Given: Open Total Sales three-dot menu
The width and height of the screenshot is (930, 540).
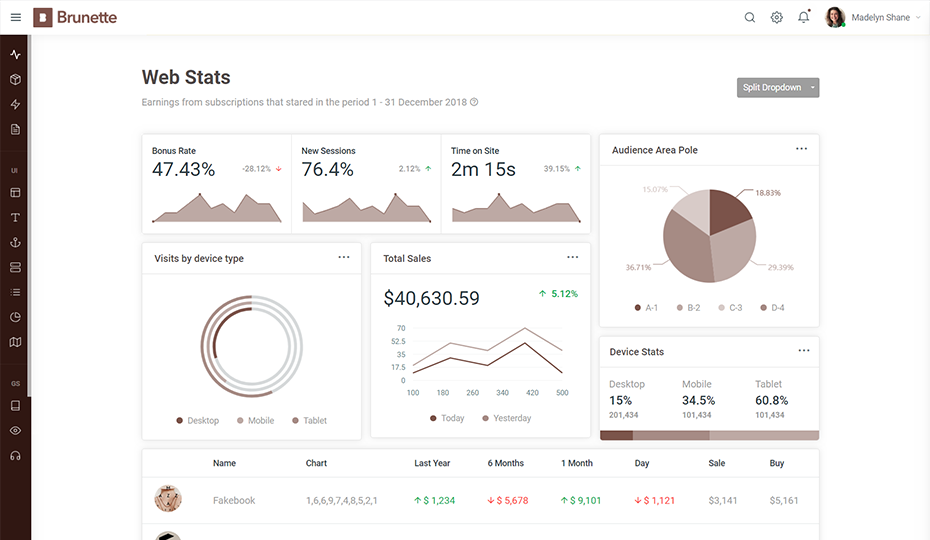Looking at the screenshot, I should (572, 257).
